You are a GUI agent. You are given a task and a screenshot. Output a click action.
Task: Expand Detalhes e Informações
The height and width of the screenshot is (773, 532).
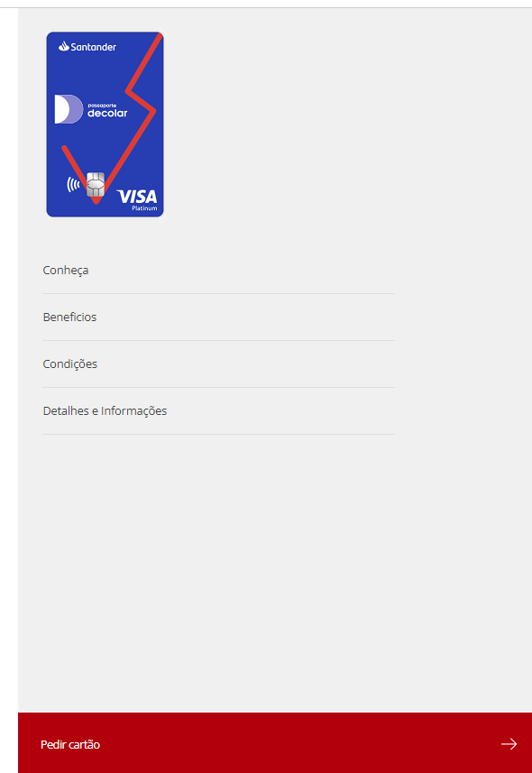(x=218, y=410)
